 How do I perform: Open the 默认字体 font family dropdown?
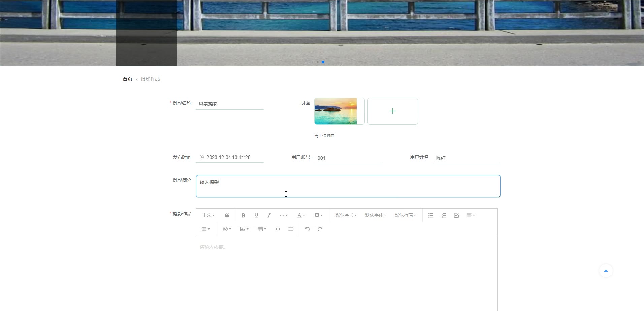click(x=376, y=215)
